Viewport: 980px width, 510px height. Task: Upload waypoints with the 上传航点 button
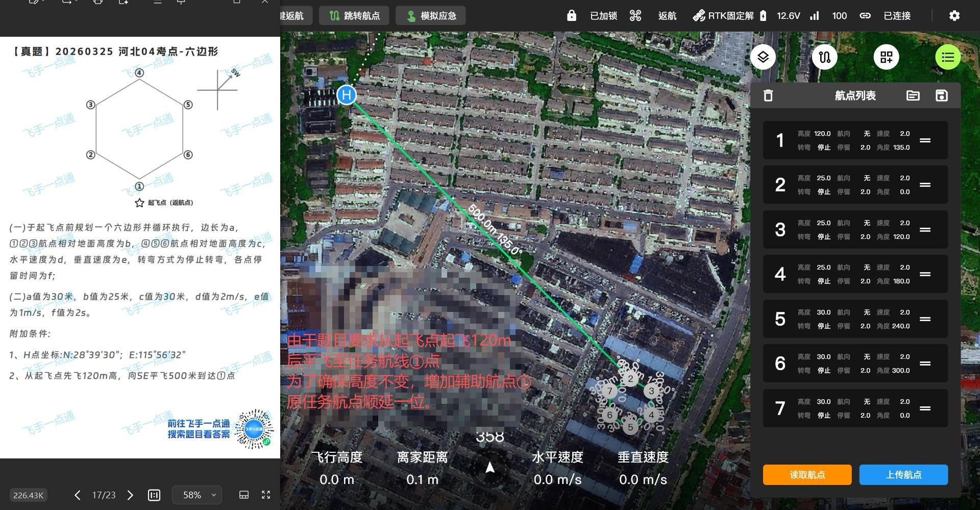click(903, 475)
